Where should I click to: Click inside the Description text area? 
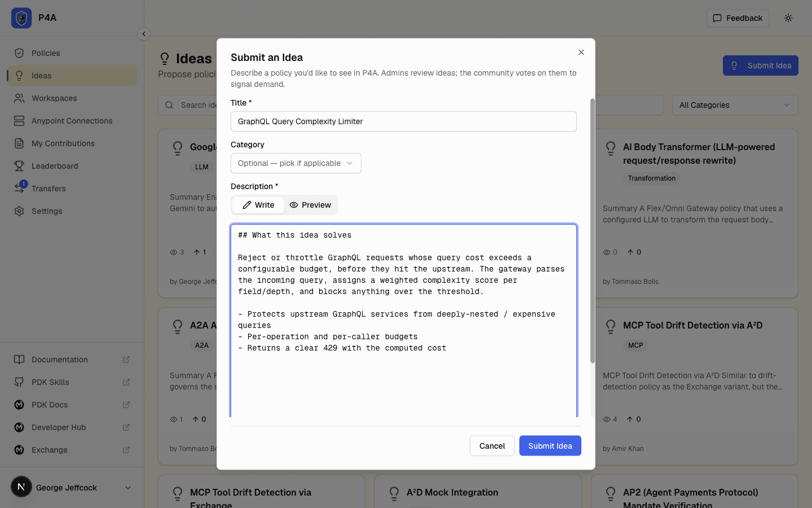click(404, 321)
